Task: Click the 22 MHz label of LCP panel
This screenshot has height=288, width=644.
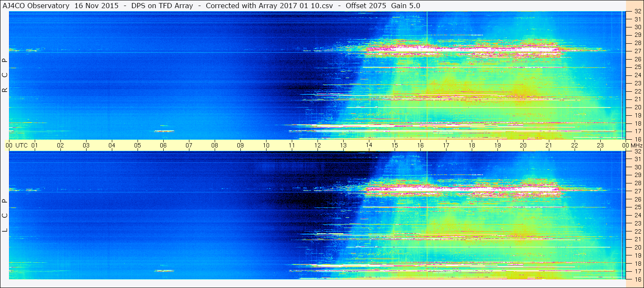Action: 637,231
